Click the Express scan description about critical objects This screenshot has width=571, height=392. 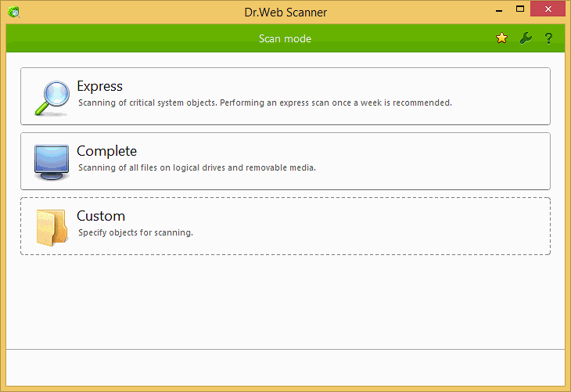265,102
